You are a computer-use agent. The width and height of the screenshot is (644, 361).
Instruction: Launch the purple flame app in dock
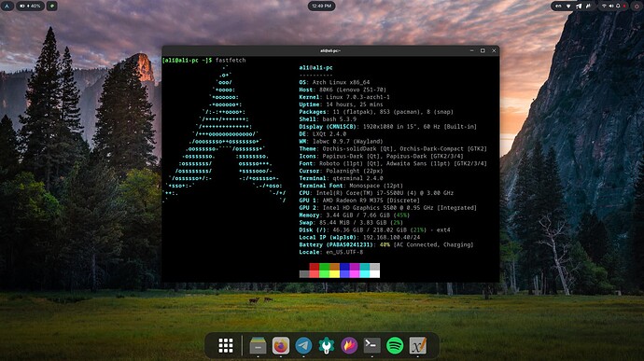349,345
